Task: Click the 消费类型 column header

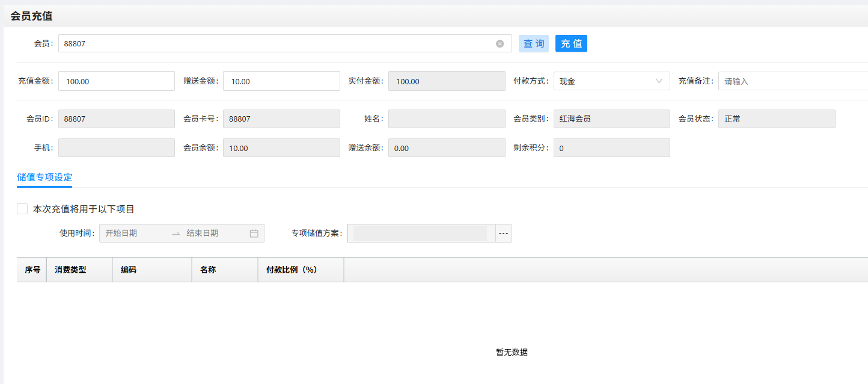Action: coord(70,270)
